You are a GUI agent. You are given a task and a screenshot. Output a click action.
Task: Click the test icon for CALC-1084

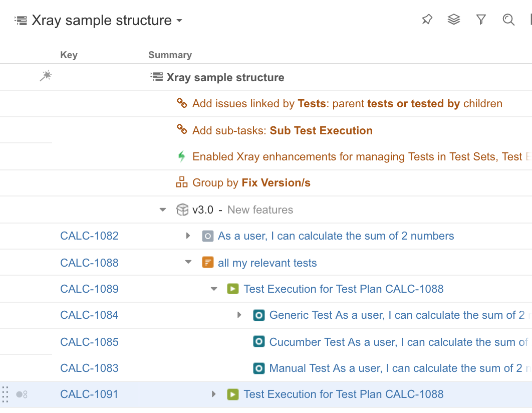[259, 315]
